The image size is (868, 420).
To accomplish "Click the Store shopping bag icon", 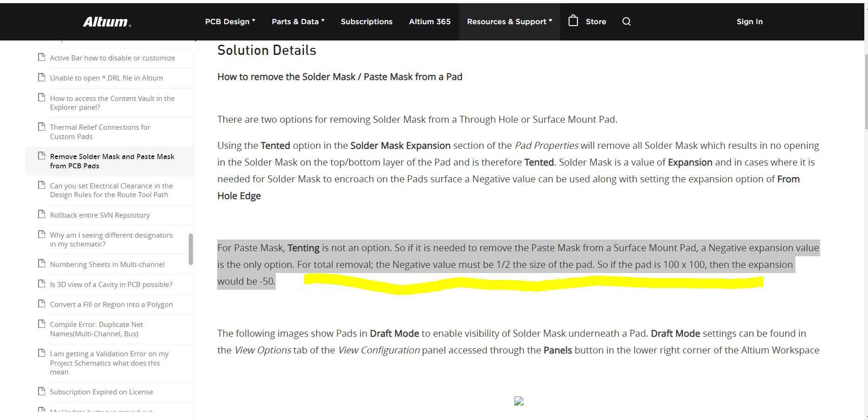I will click(573, 21).
